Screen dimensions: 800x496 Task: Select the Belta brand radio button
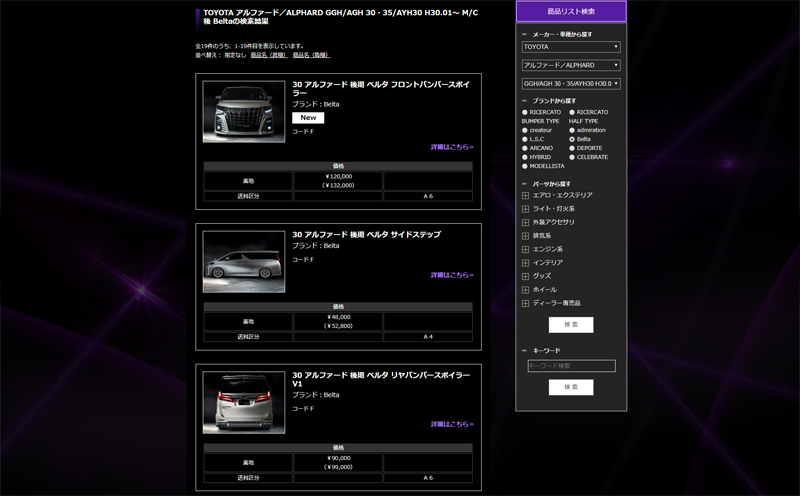(572, 139)
